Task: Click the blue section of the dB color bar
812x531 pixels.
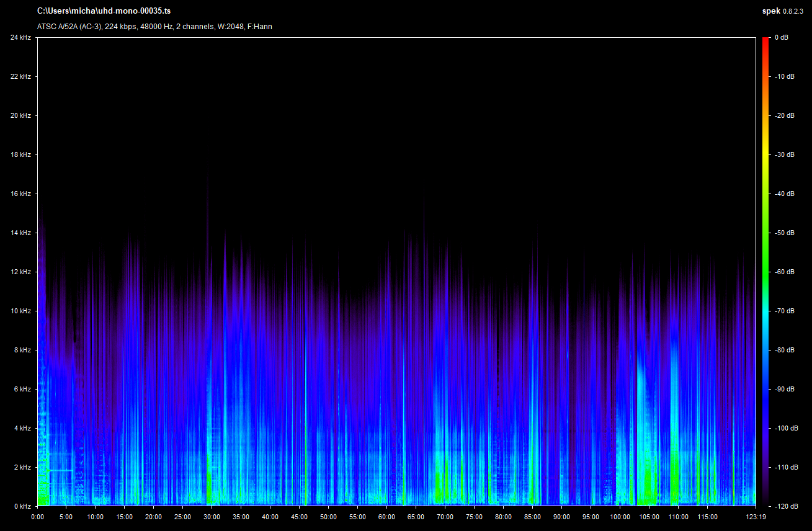Action: click(x=766, y=403)
